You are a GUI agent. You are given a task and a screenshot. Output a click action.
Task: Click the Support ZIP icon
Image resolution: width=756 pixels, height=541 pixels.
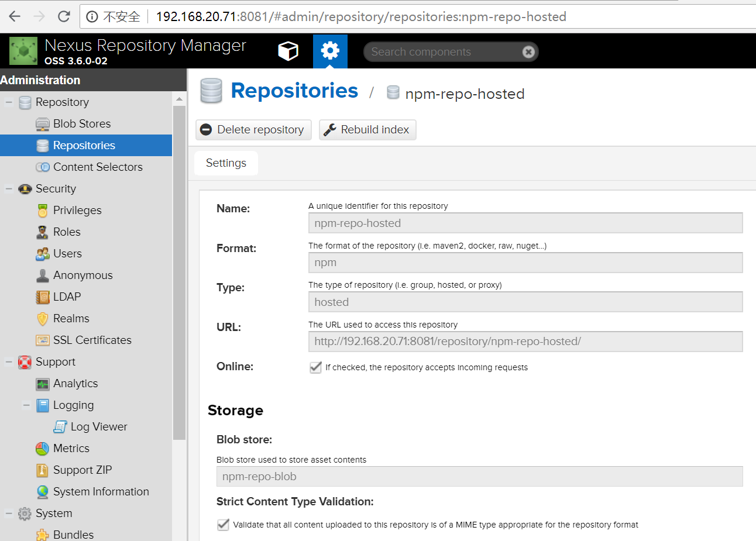[x=43, y=470]
